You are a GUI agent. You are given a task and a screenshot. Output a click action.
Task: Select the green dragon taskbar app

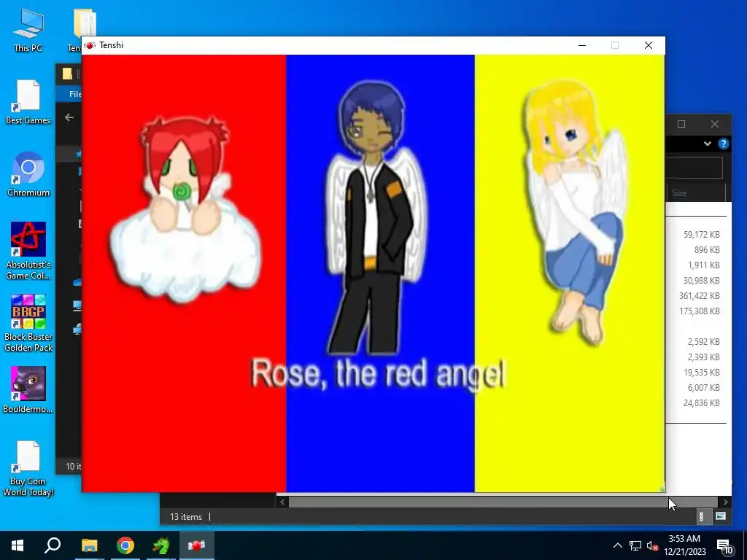161,545
